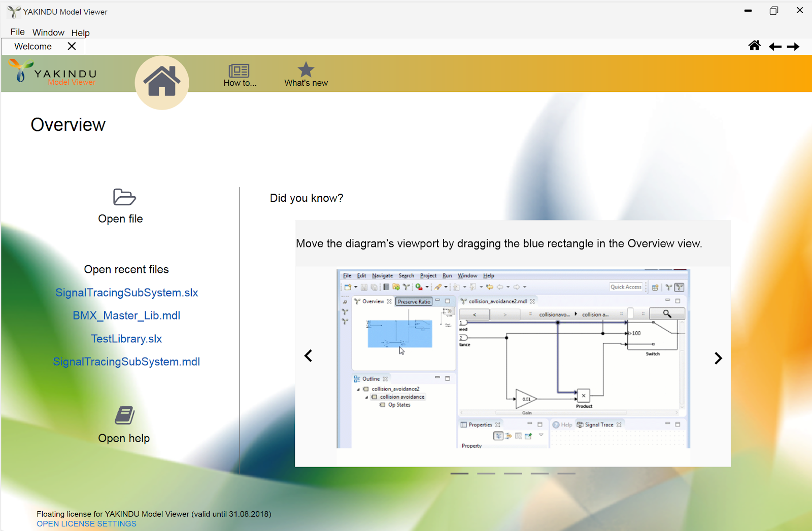Open recent file BMX_Master_Lib.mdl

click(x=126, y=315)
